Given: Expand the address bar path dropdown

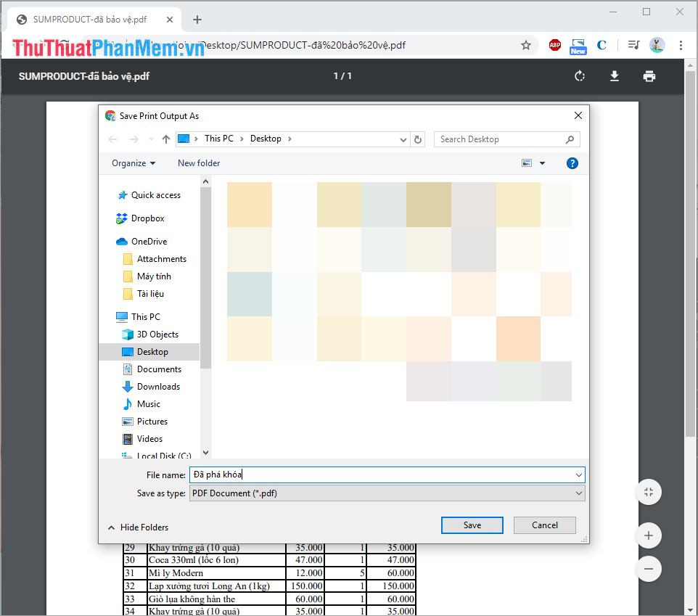Looking at the screenshot, I should [x=403, y=140].
